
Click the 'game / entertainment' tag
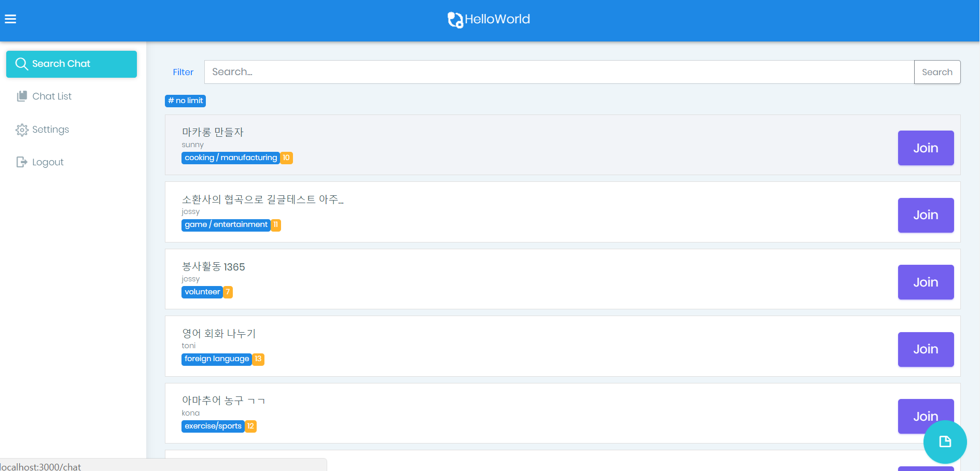pyautogui.click(x=226, y=224)
